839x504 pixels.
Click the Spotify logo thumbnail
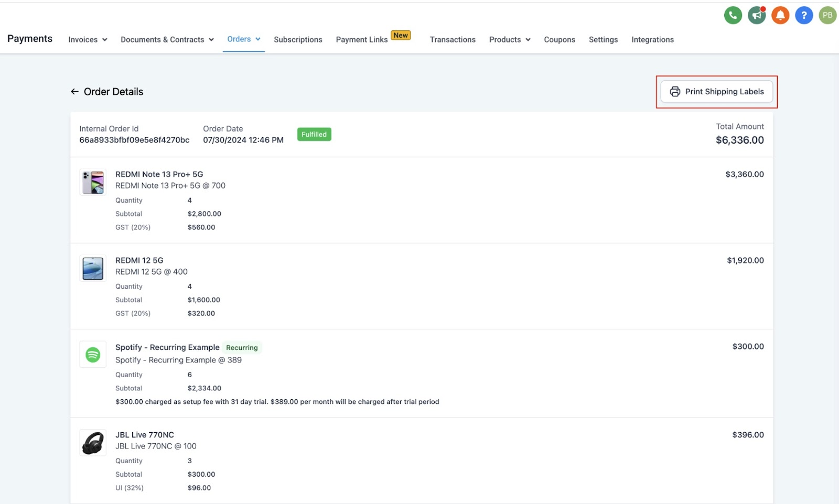tap(93, 355)
